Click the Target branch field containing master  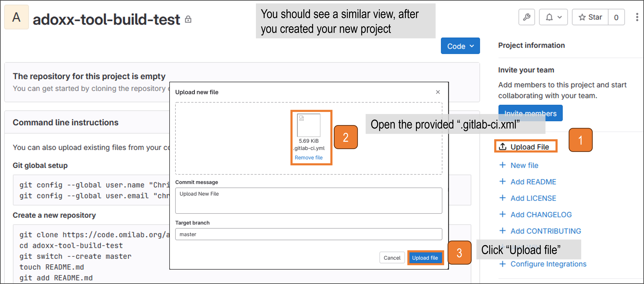pos(309,234)
